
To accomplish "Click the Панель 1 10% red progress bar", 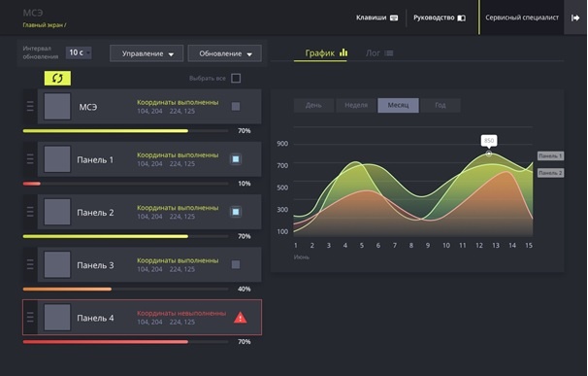I will pos(125,184).
